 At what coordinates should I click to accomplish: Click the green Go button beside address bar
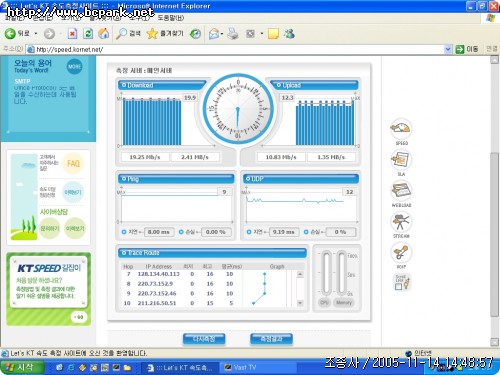click(467, 49)
